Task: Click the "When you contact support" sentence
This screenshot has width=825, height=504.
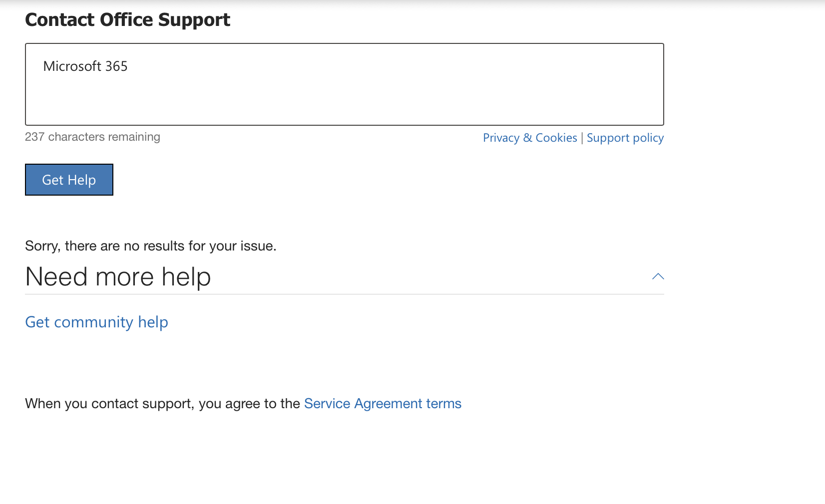Action: 243,404
